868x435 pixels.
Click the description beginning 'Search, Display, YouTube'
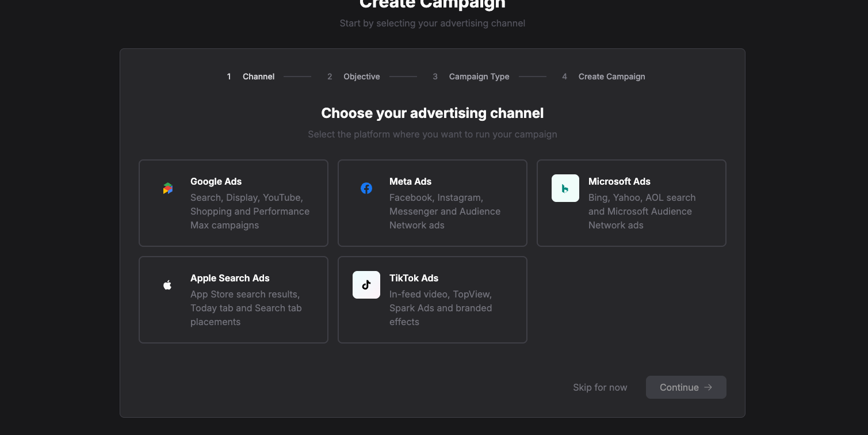coord(250,211)
